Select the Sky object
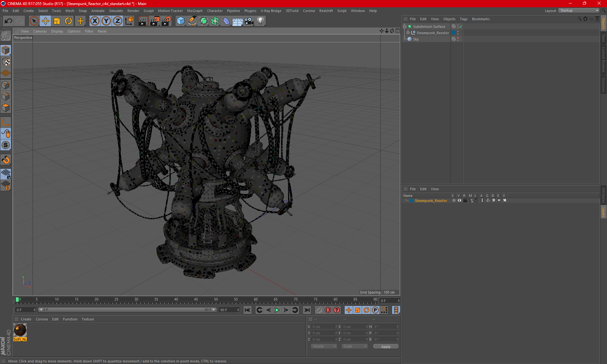This screenshot has width=607, height=364. tap(416, 39)
